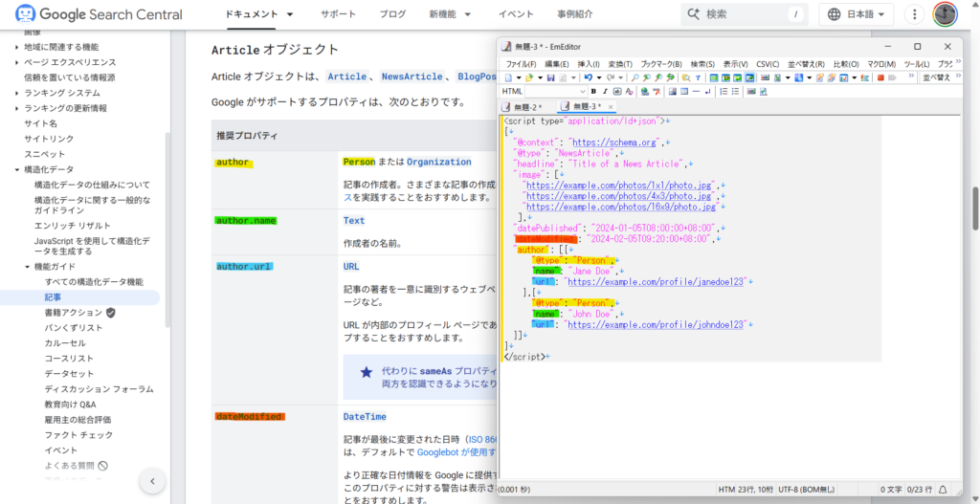Toggle Bold in the HTML toolbar
The height and width of the screenshot is (504, 980).
pos(593,91)
